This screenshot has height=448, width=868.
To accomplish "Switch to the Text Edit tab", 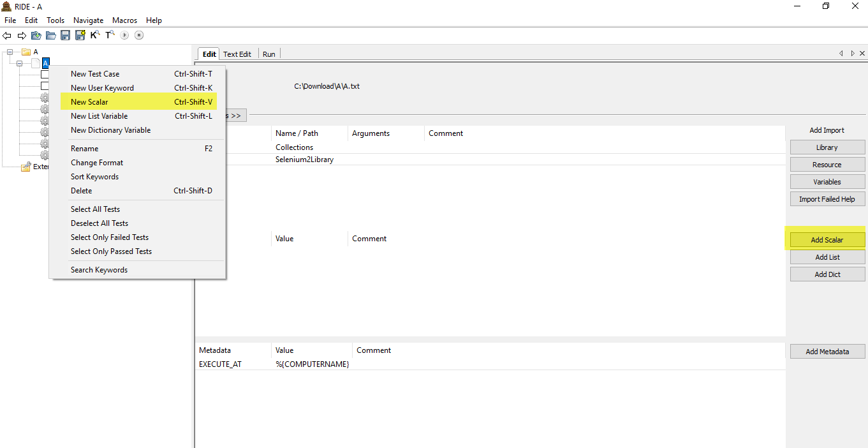I will (237, 54).
